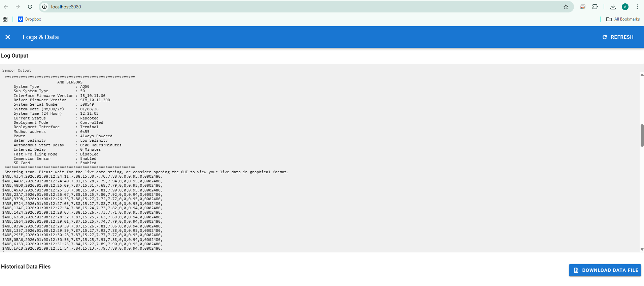The width and height of the screenshot is (644, 286).
Task: Click the Water Salinity line
Action: [61, 140]
